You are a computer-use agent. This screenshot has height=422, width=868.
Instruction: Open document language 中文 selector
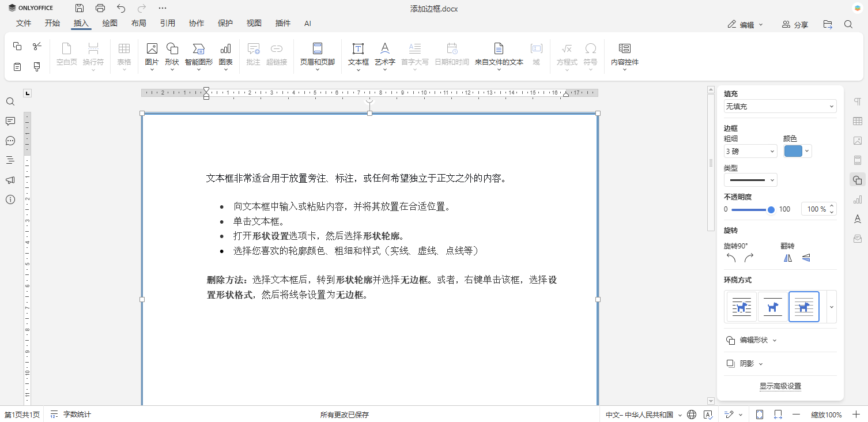[x=643, y=415]
